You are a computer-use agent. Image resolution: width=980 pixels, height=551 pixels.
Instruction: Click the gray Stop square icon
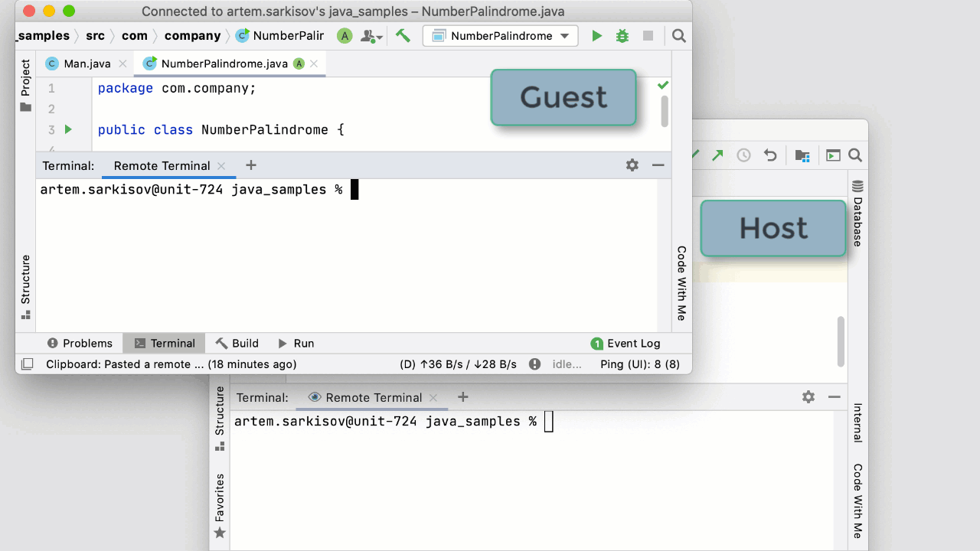tap(648, 36)
